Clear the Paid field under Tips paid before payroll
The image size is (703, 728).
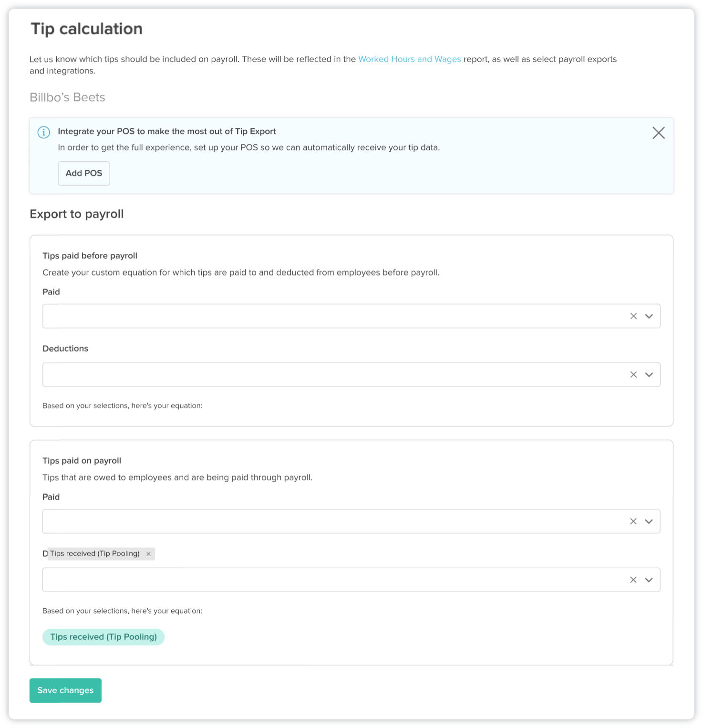pyautogui.click(x=633, y=316)
